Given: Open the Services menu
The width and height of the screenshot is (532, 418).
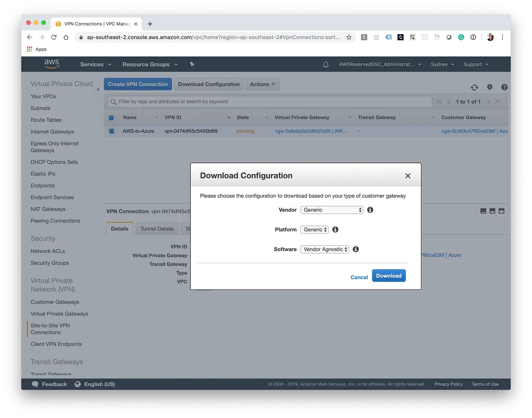Looking at the screenshot, I should [96, 64].
